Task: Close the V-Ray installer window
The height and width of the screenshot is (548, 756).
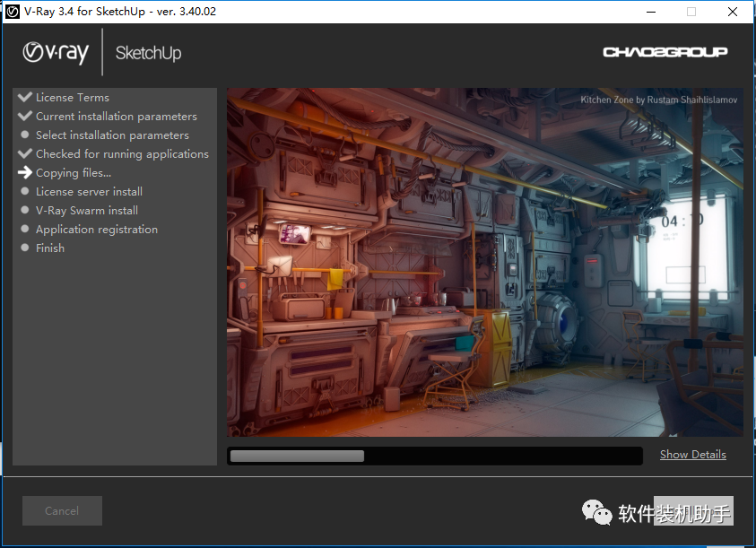Action: click(732, 12)
